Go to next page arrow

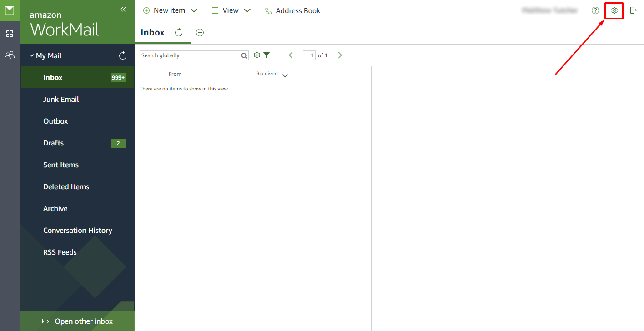(340, 55)
